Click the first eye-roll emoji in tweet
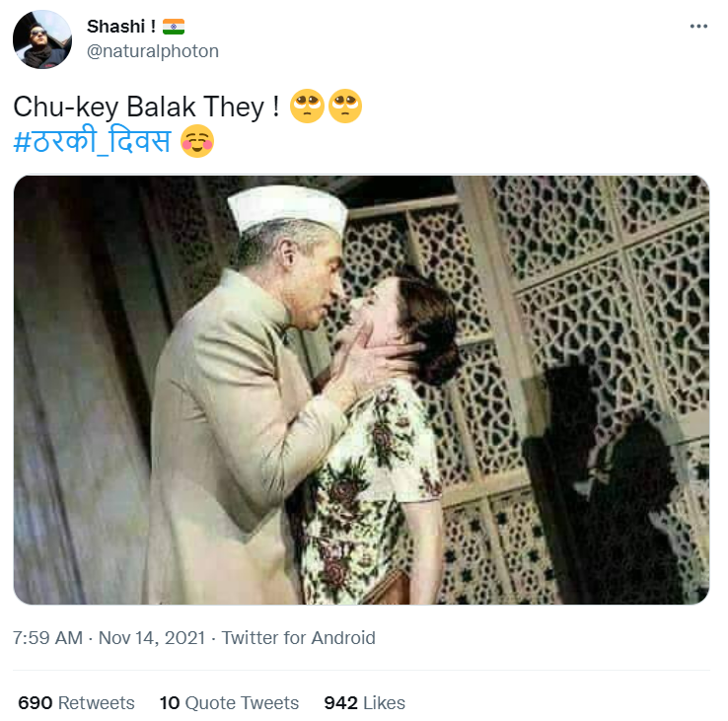 point(307,106)
